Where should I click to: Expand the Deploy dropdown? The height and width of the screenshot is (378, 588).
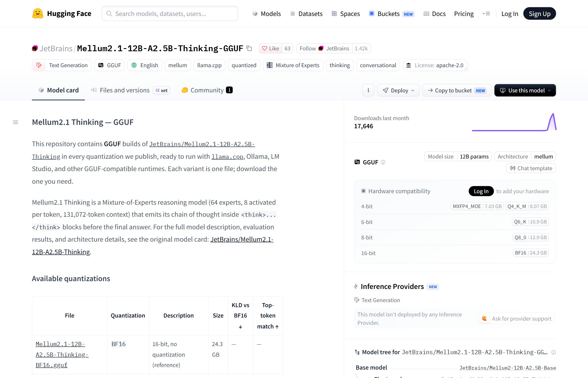pos(398,90)
